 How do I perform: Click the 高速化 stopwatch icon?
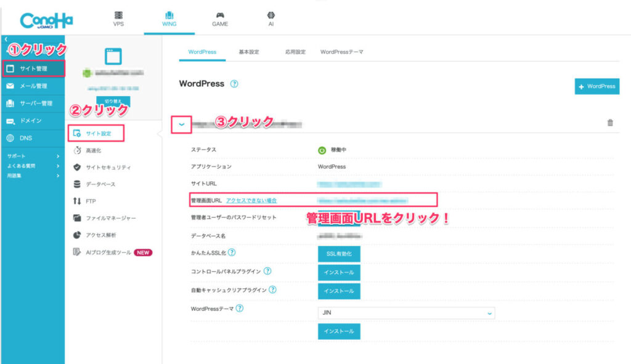coord(77,150)
